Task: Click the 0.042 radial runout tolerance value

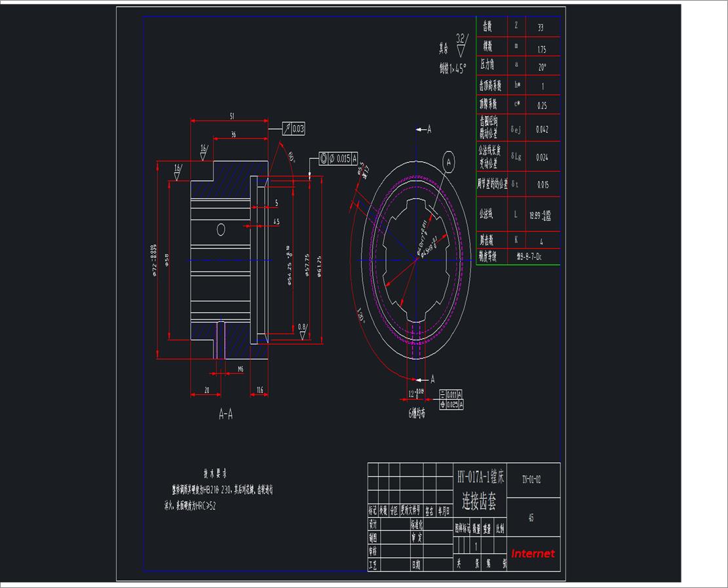Action: click(x=543, y=130)
